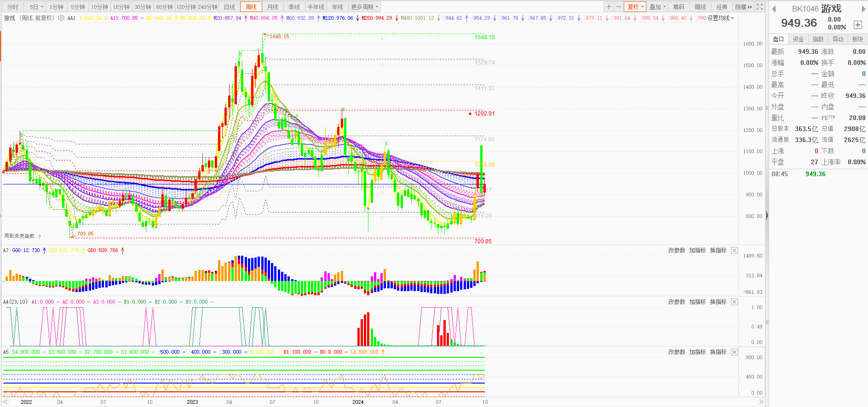Select the 10分钟 period tab

tap(100, 7)
